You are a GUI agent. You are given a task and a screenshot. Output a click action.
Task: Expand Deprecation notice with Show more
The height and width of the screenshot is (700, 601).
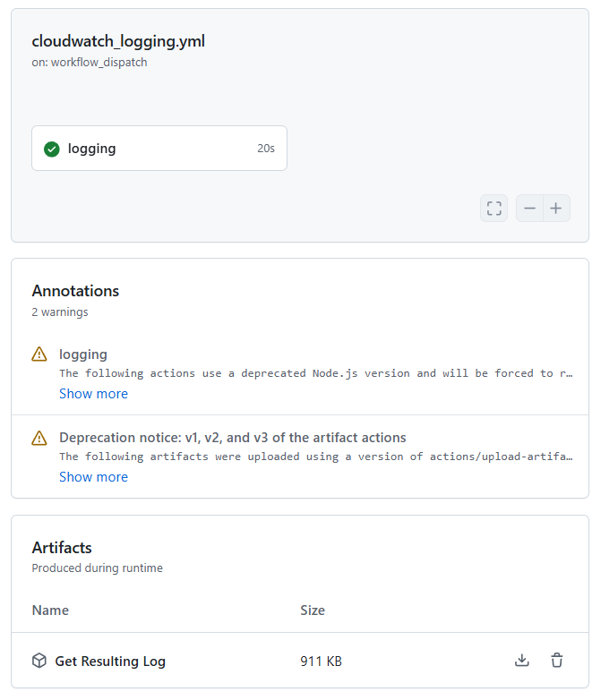(x=93, y=477)
